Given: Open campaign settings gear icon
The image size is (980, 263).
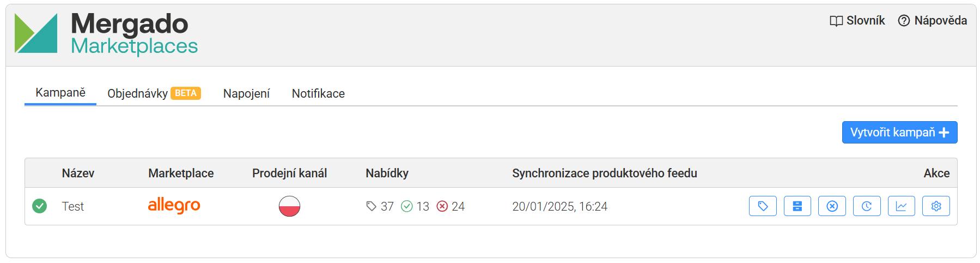Looking at the screenshot, I should (936, 206).
